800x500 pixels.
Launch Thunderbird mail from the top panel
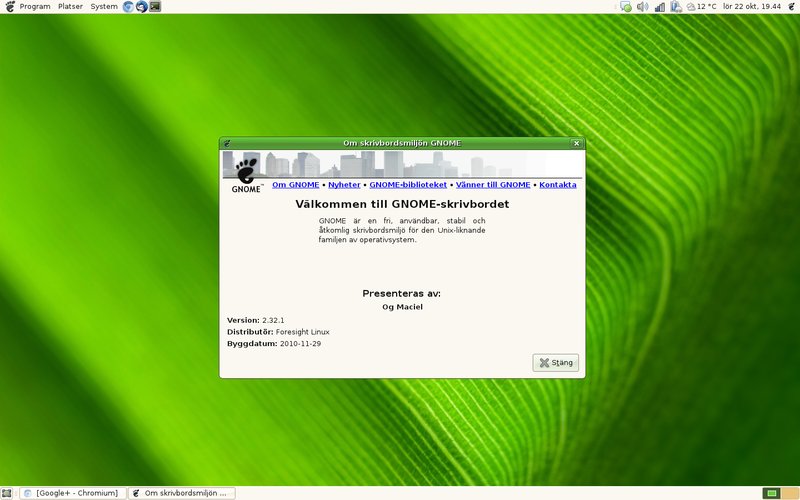(142, 7)
